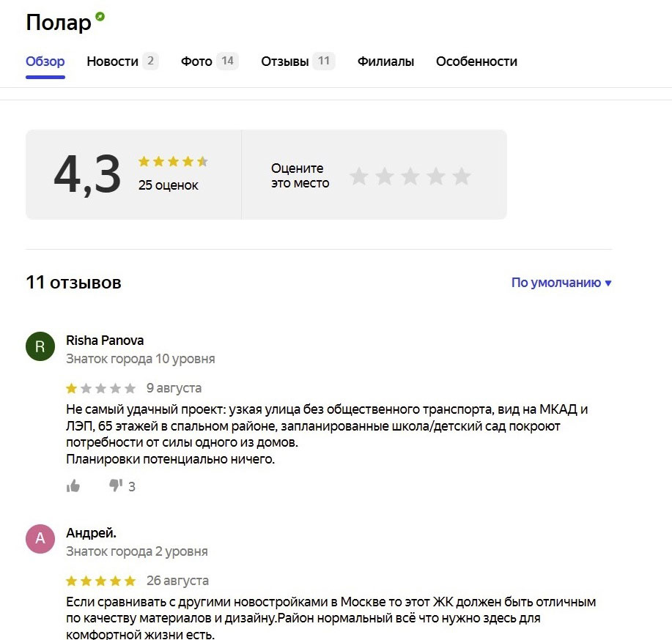Open Андрей's profile name link

(91, 533)
